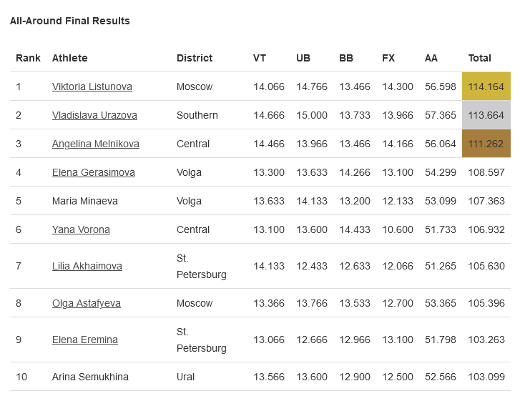This screenshot has height=396, width=520.
Task: Open Elena Gerasimova profile link
Action: pos(93,172)
